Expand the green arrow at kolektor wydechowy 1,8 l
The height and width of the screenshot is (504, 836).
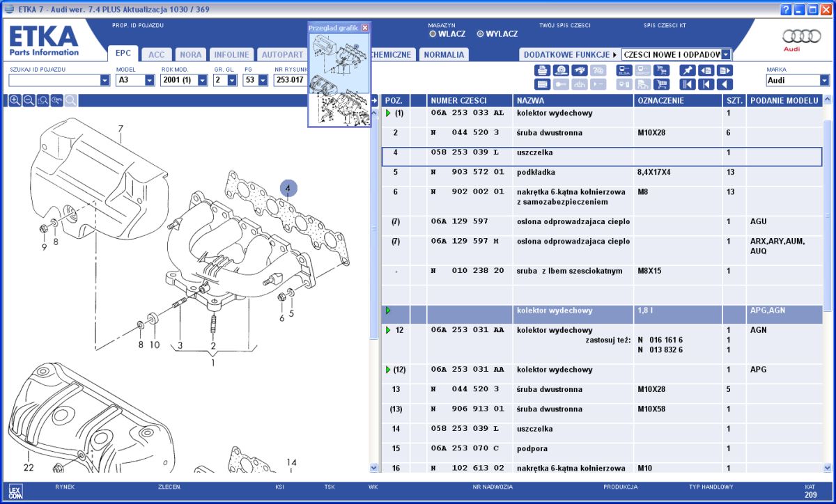(x=388, y=310)
